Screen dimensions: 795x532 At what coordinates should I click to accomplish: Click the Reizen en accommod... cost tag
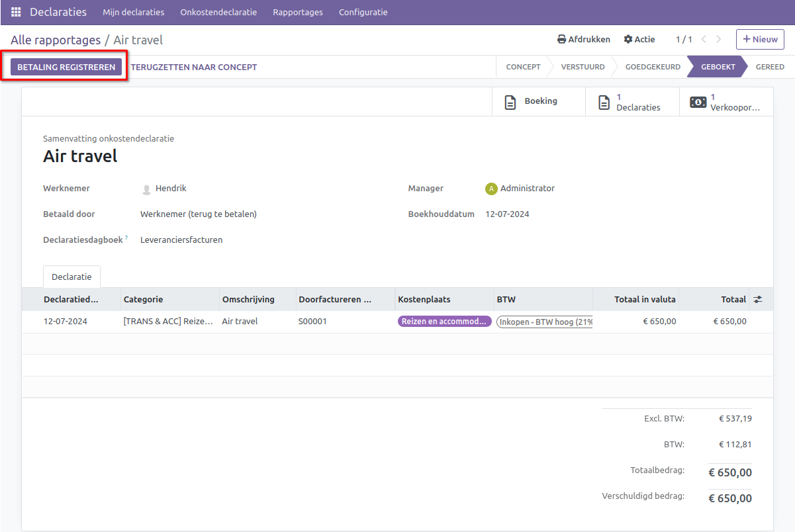tap(444, 322)
